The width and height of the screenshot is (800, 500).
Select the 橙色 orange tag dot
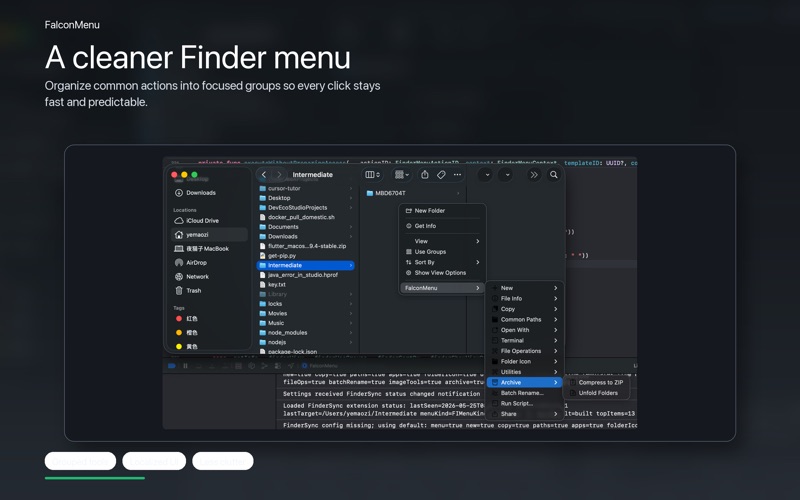179,333
